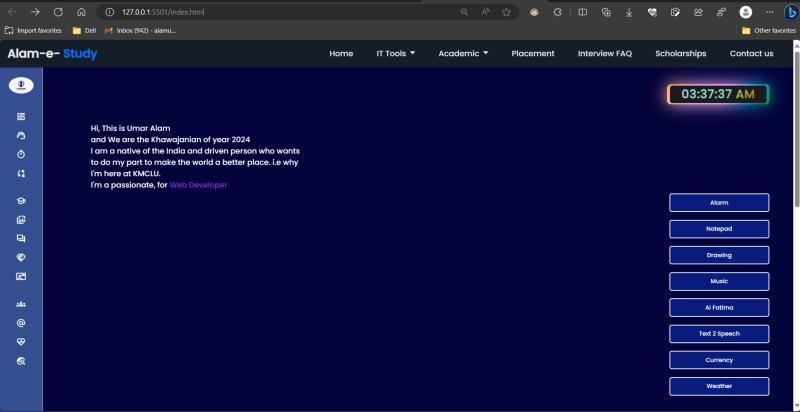Expand the IT Tools dropdown menu
Viewport: 800px width, 412px height.
[x=395, y=53]
